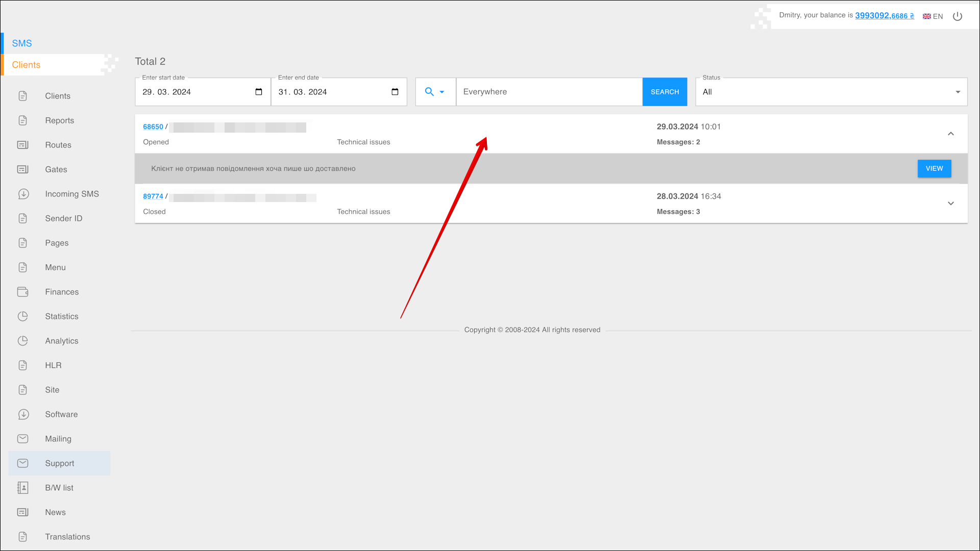Screen dimensions: 980x551
Task: Click the Finances wallet icon
Action: click(x=23, y=292)
